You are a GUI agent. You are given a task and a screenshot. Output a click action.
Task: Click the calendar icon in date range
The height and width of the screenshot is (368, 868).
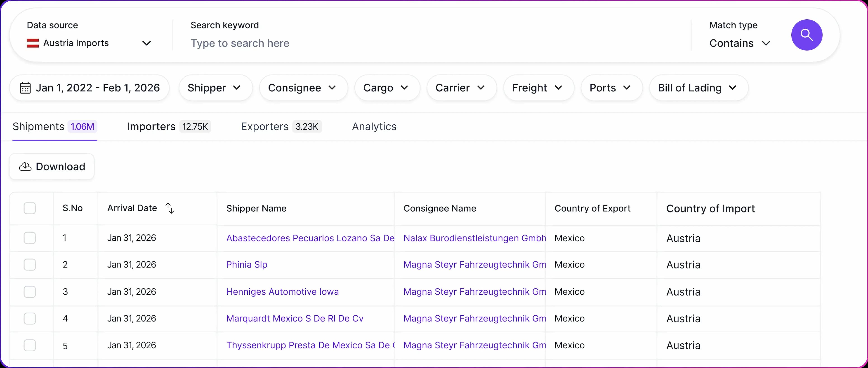pyautogui.click(x=25, y=88)
